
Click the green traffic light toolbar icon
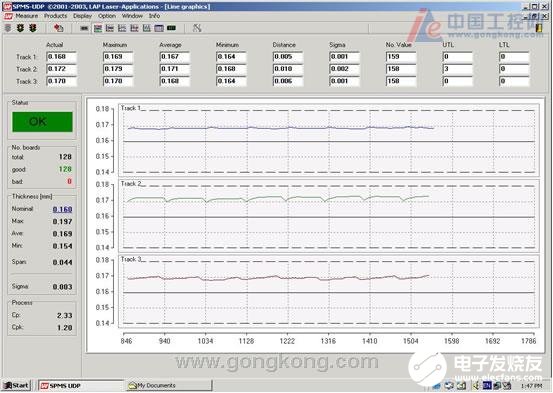pos(20,28)
